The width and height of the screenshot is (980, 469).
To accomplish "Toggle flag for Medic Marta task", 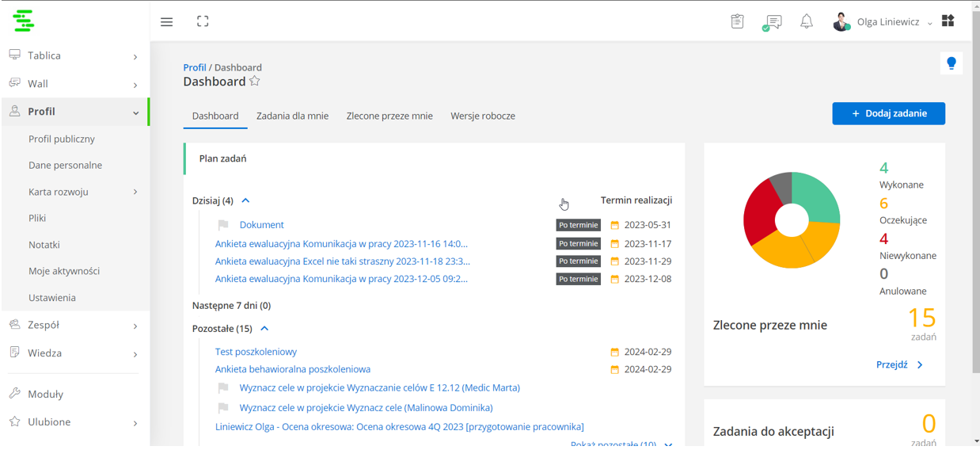I will click(223, 388).
